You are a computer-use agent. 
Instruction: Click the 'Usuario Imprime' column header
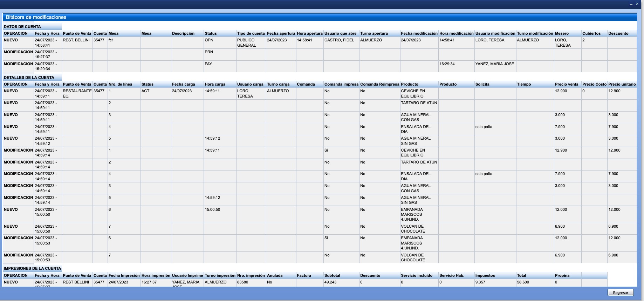187,275
